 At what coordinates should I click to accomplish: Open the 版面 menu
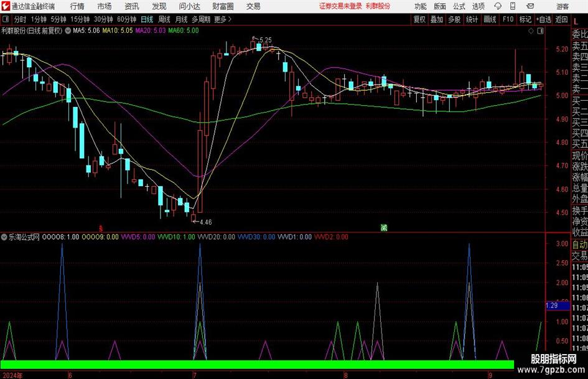pos(439,6)
